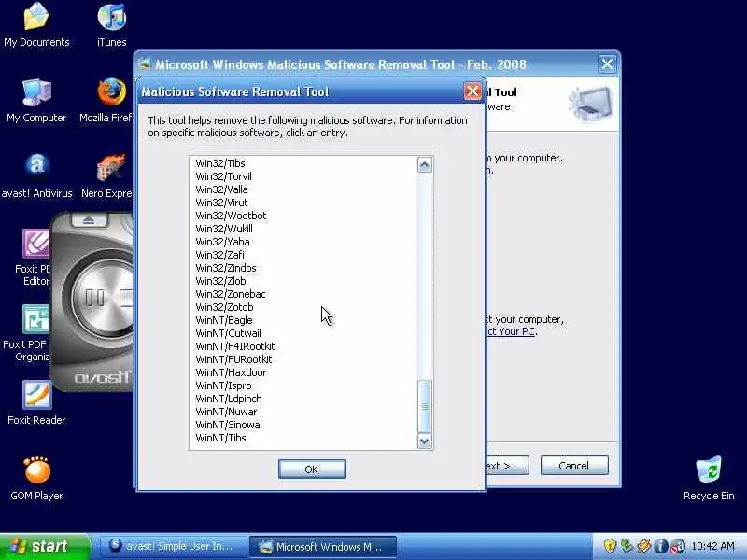Open the avast! Antivirus desktop icon
Image resolution: width=747 pixels, height=560 pixels.
[36, 175]
